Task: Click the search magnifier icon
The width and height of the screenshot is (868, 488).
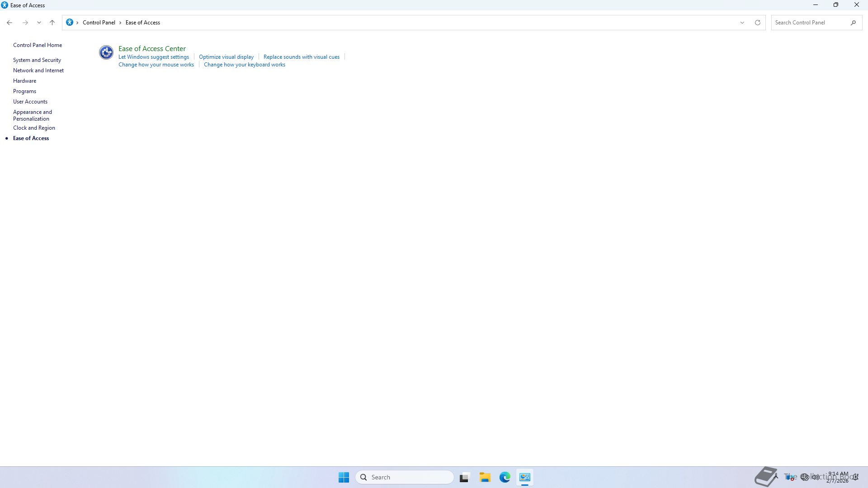Action: [853, 23]
